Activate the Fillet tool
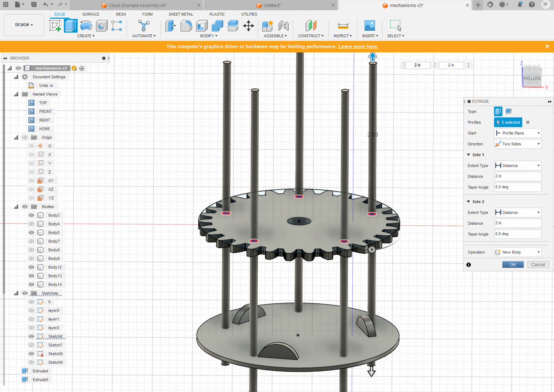554x392 pixels. (186, 26)
